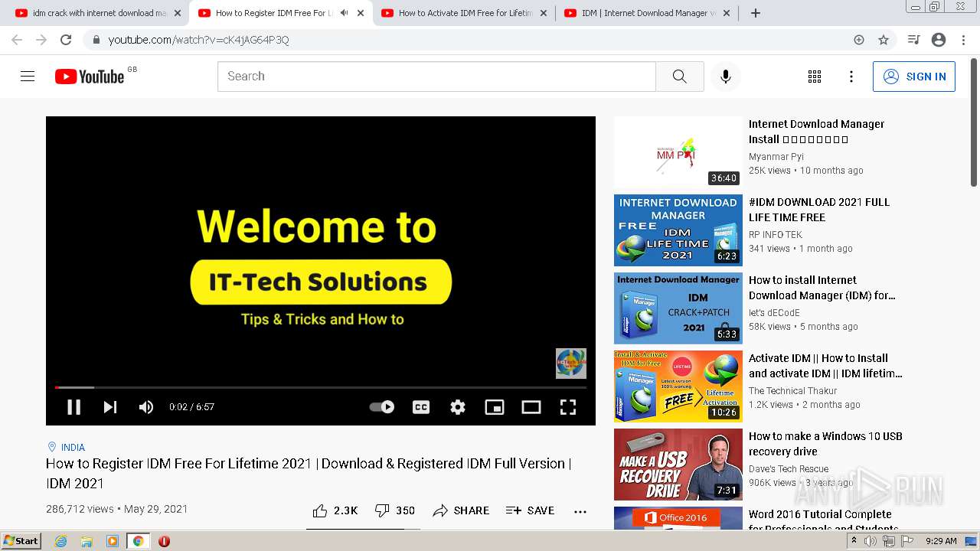Image resolution: width=980 pixels, height=551 pixels.
Task: Open the Chrome three-dot menu
Action: tap(963, 40)
